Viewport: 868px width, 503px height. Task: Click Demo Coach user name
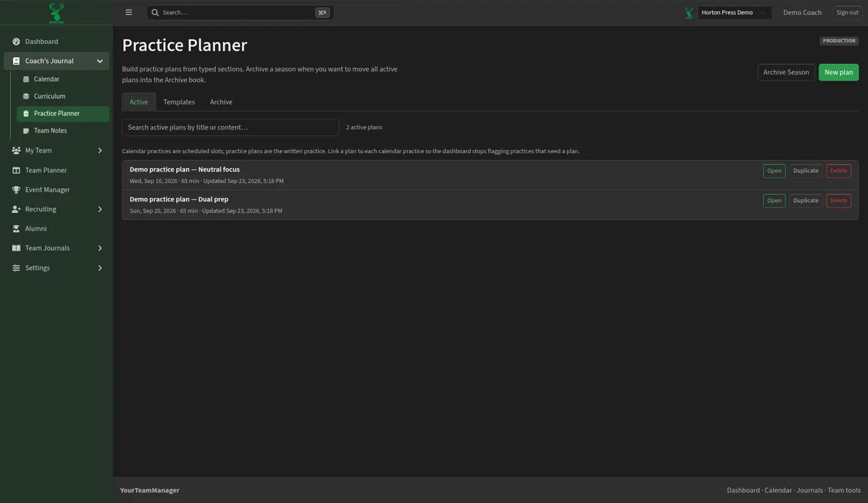point(802,12)
